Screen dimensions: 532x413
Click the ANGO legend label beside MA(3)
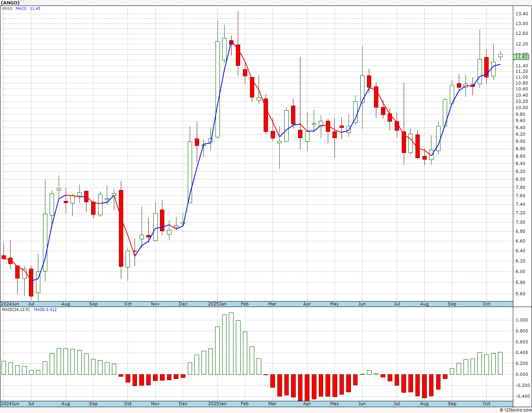(7, 9)
